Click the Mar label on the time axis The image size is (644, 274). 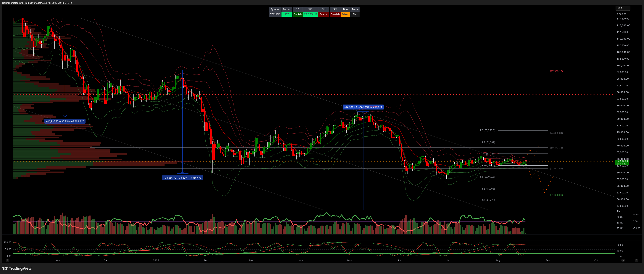tap(251, 260)
